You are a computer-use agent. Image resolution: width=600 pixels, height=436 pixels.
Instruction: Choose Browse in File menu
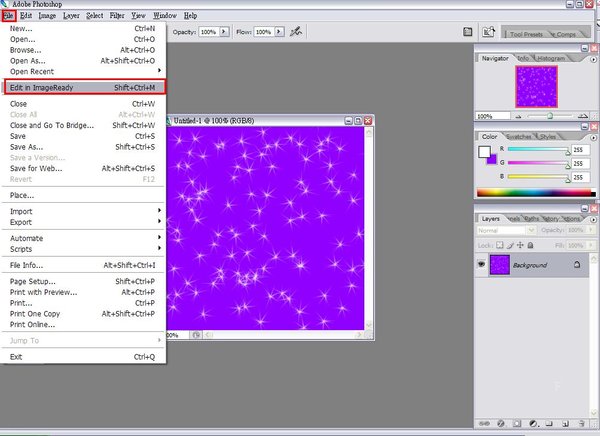pos(83,50)
